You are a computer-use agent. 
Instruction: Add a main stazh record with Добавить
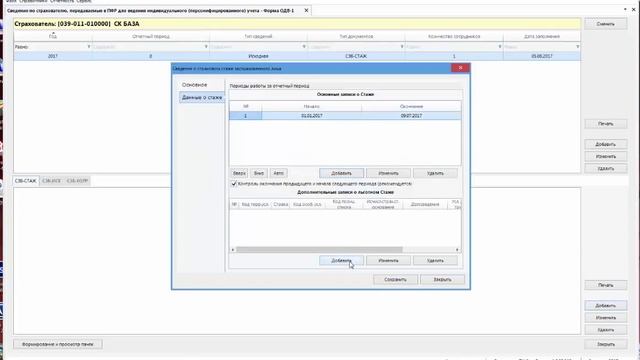[x=341, y=173]
